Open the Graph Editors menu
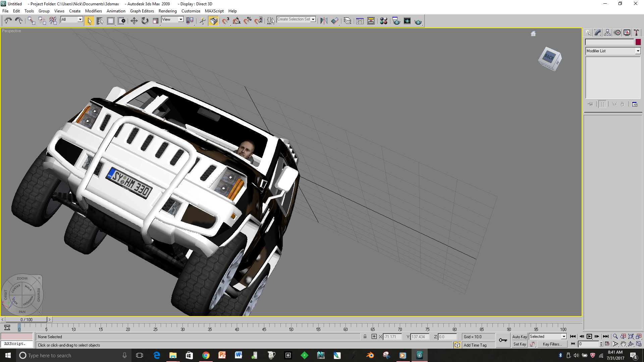The width and height of the screenshot is (644, 362). [142, 11]
